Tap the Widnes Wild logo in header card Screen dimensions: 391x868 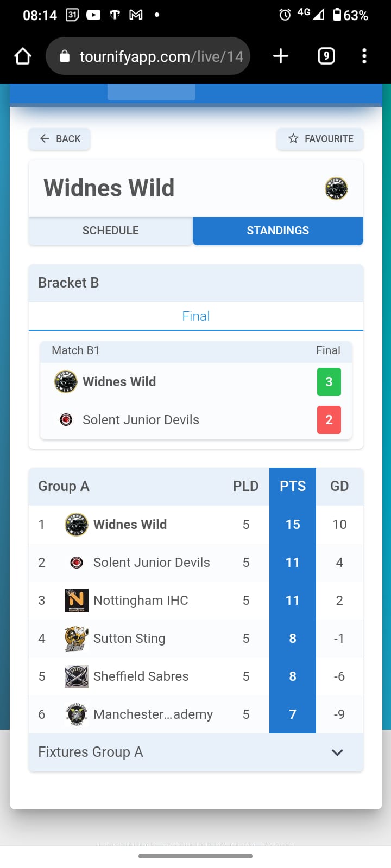tap(336, 189)
